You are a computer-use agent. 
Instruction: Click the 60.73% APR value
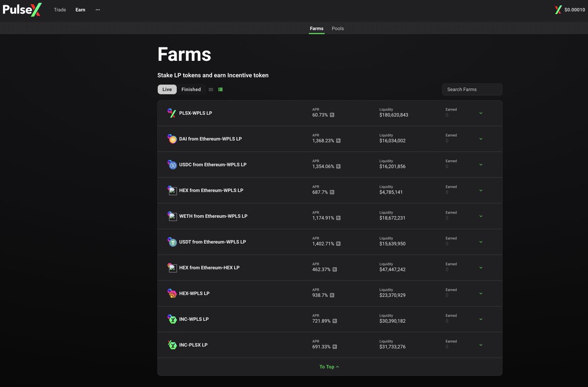(320, 115)
